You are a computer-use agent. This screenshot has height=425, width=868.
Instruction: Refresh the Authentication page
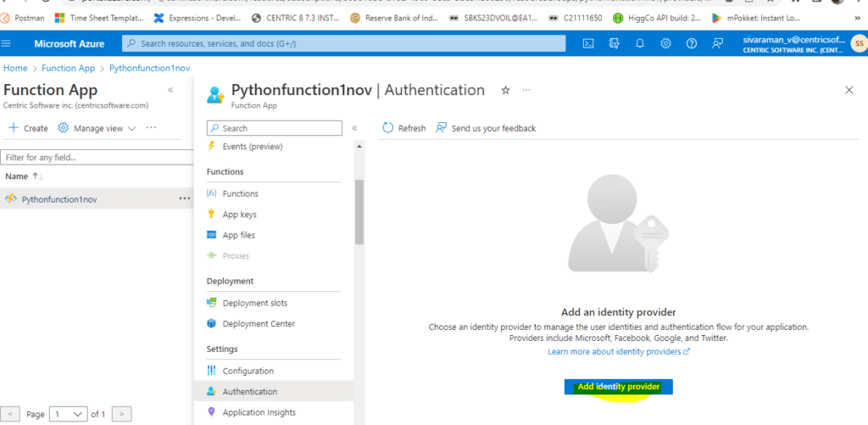click(404, 128)
